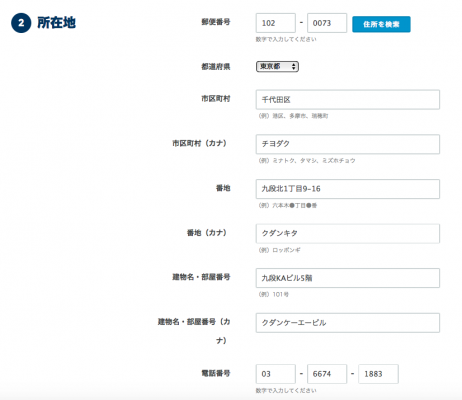The image size is (462, 400).
Task: Click the 電話番号 label
Action: point(216,373)
